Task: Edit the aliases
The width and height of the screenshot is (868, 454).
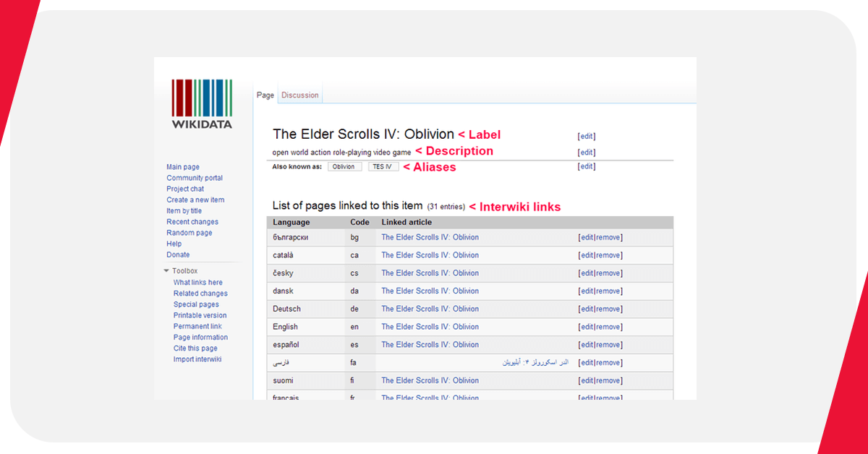Action: tap(587, 166)
